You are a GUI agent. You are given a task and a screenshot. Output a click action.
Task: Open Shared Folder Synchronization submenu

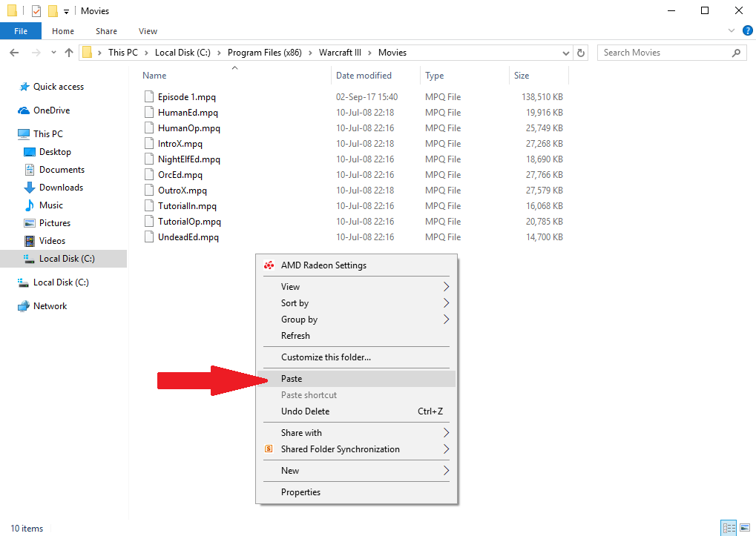356,449
